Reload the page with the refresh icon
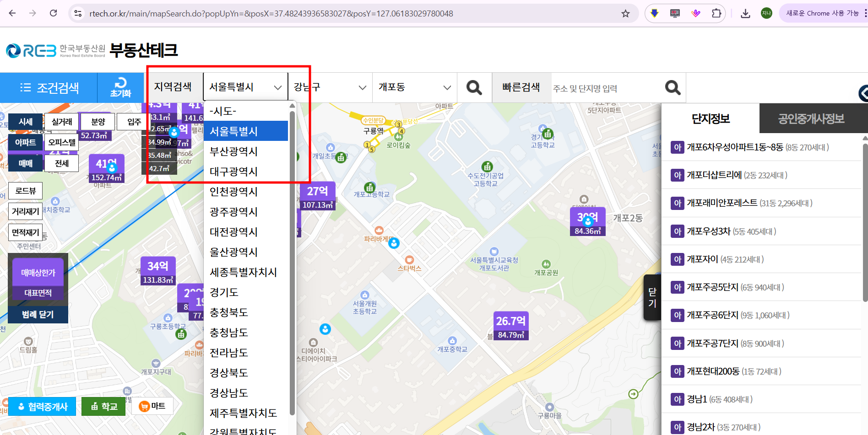This screenshot has width=868, height=435. point(53,13)
